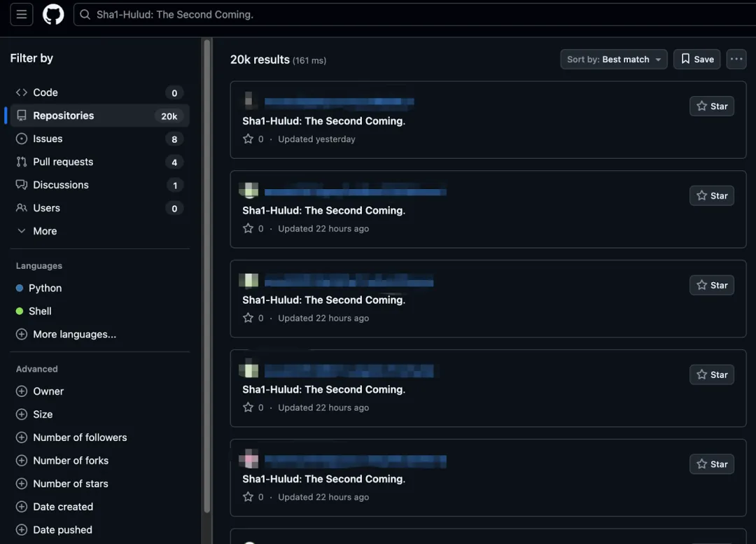Viewport: 756px width, 544px height.
Task: Filter results by Python language
Action: (45, 288)
